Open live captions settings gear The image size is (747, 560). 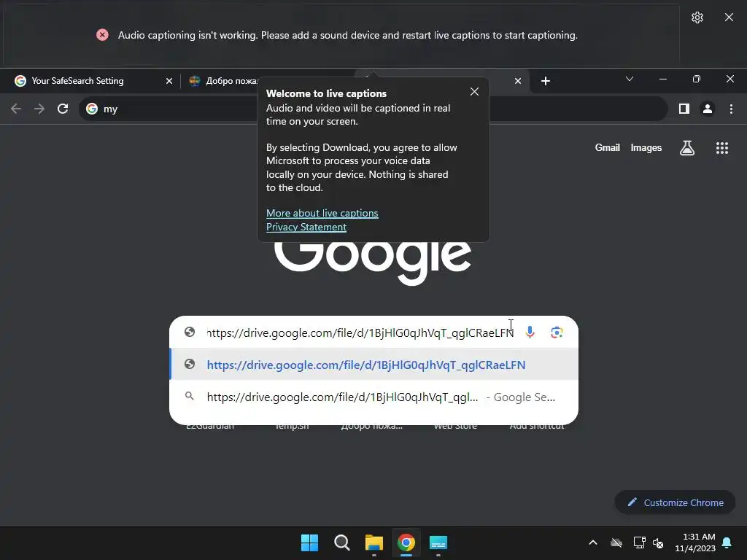697,17
